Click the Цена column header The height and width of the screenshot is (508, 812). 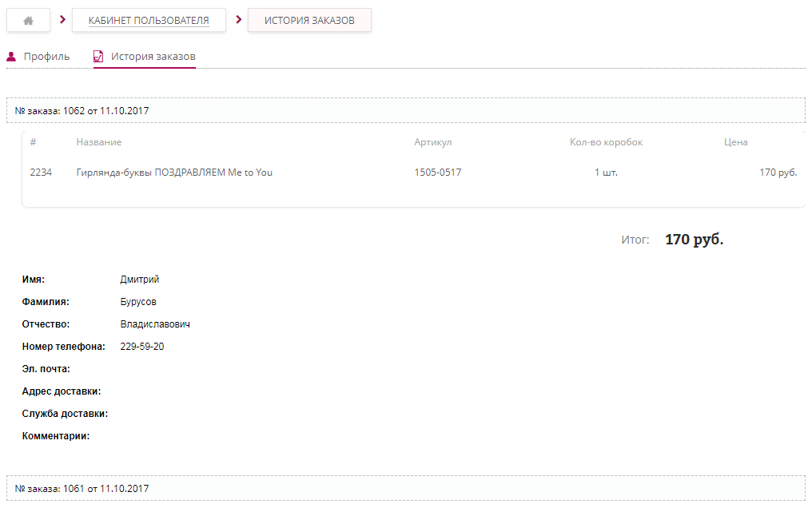(735, 142)
